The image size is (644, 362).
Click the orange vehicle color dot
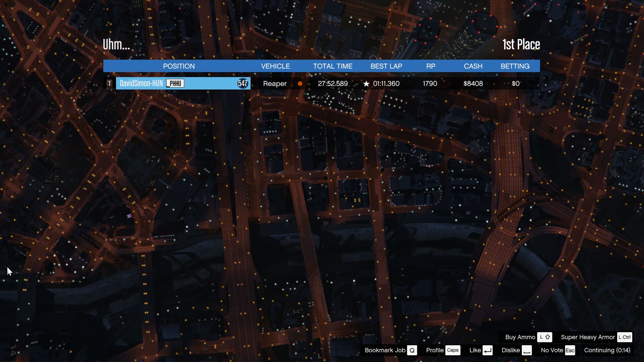coord(300,84)
